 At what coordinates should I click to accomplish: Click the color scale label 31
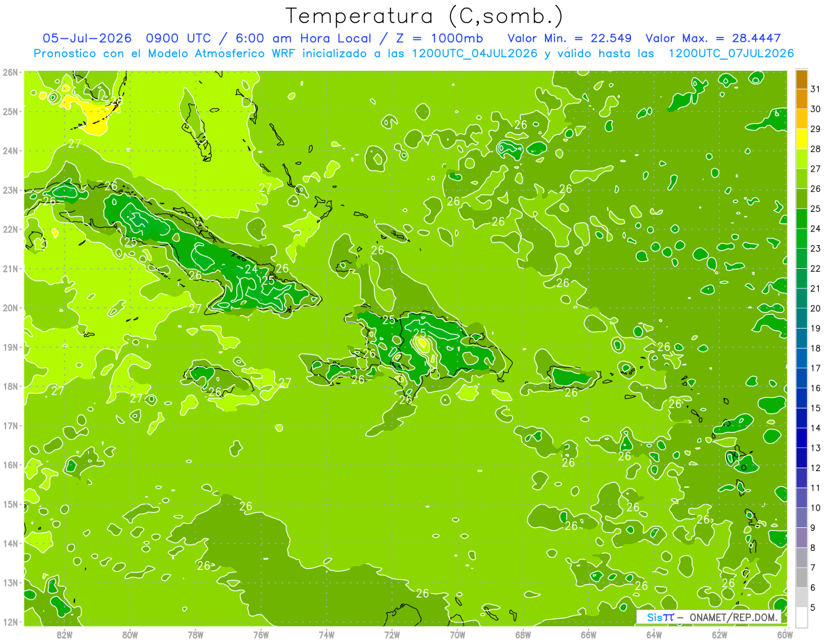click(x=816, y=89)
